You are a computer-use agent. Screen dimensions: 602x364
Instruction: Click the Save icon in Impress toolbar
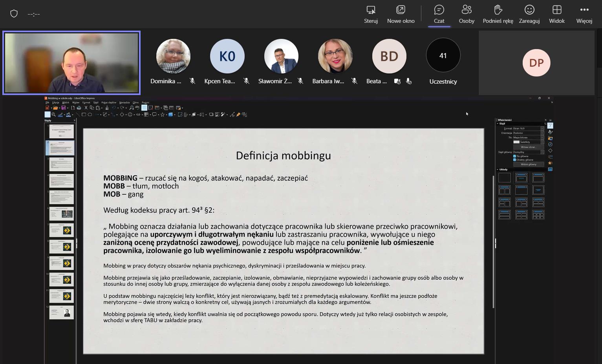pyautogui.click(x=63, y=108)
